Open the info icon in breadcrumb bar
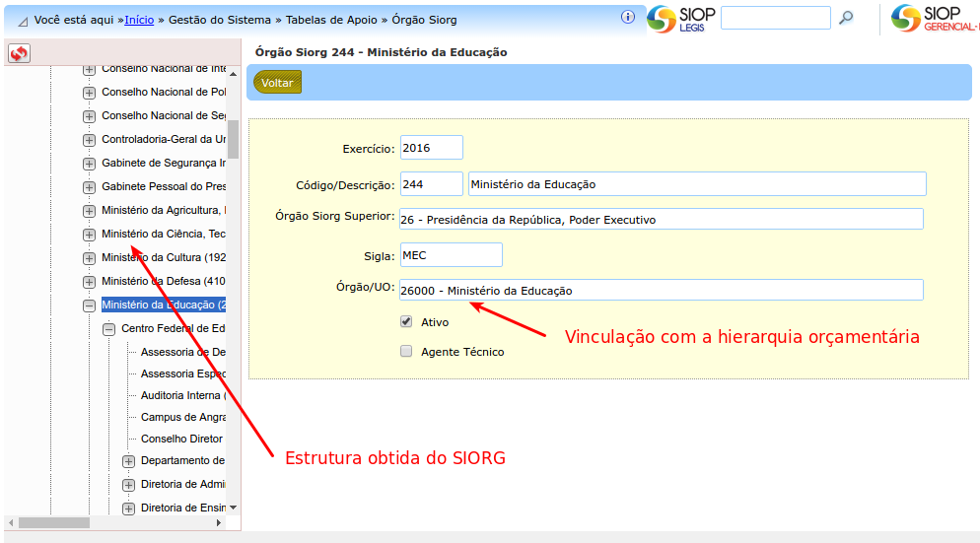The image size is (980, 543). [x=627, y=18]
